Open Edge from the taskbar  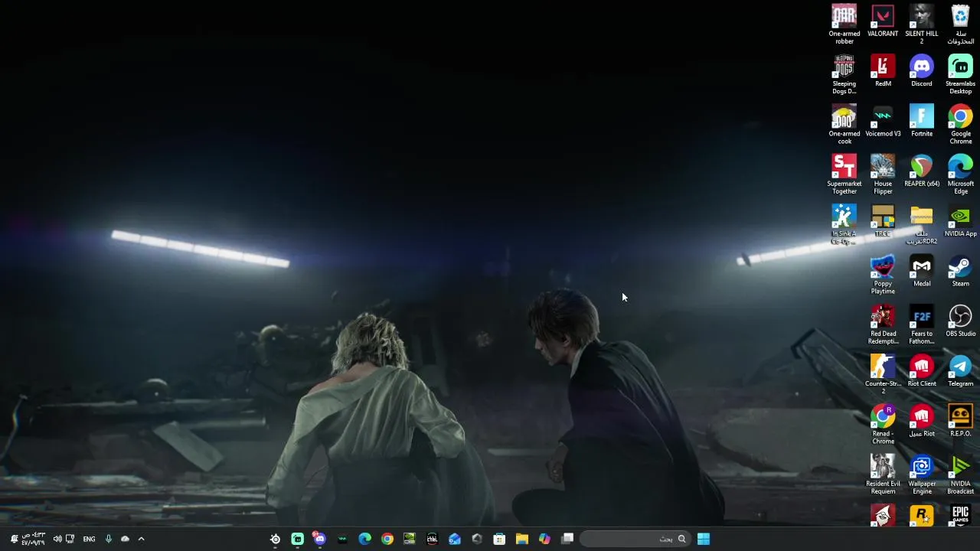(x=364, y=539)
